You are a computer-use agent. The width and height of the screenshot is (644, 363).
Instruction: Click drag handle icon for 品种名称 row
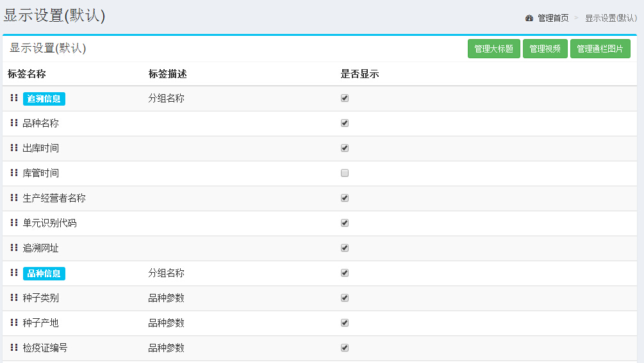tap(14, 123)
